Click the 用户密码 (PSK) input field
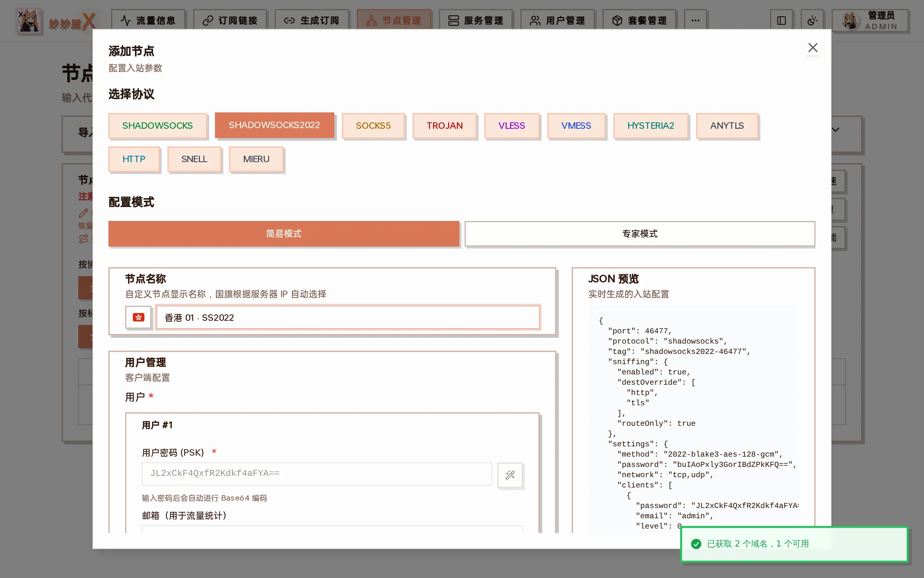This screenshot has width=924, height=578. pyautogui.click(x=317, y=474)
